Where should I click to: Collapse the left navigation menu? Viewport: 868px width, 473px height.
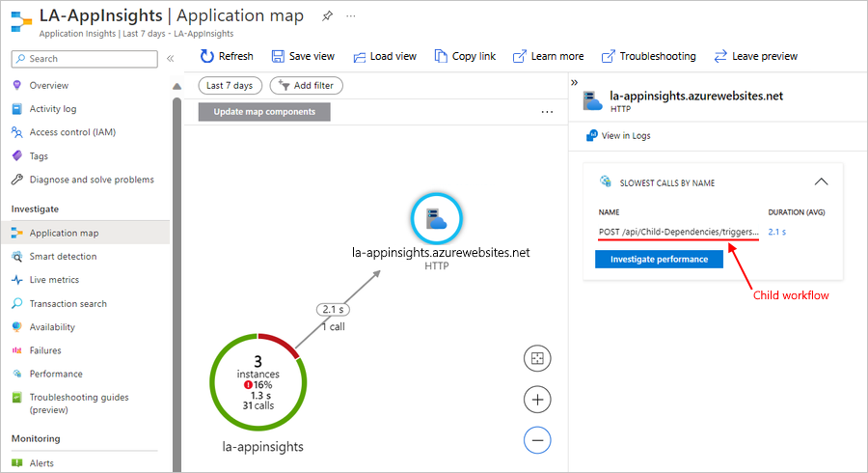171,59
